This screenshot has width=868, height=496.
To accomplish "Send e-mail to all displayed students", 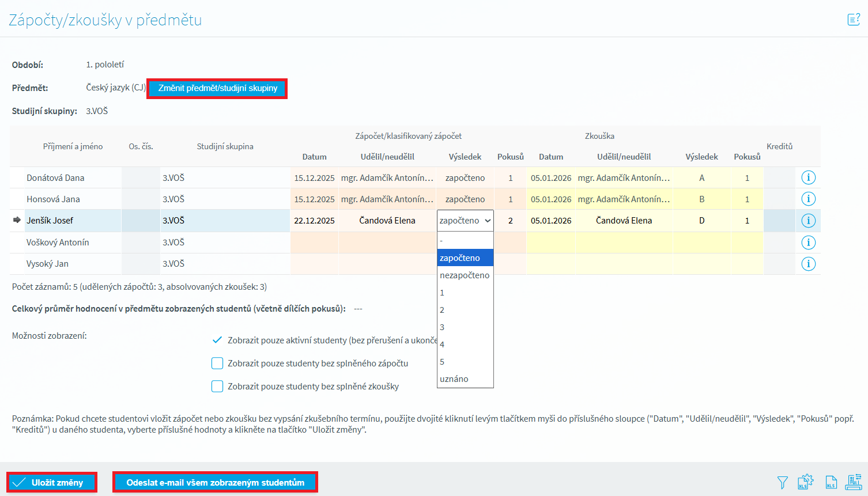I will pos(215,483).
